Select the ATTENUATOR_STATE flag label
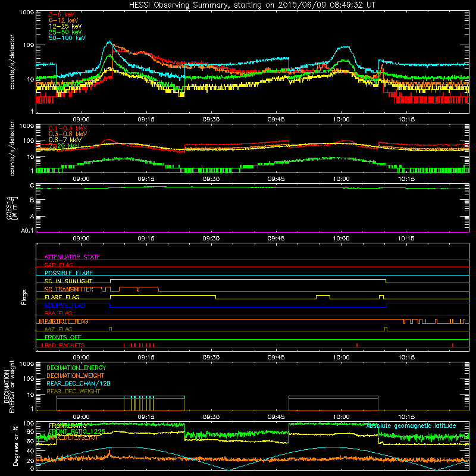 72,257
